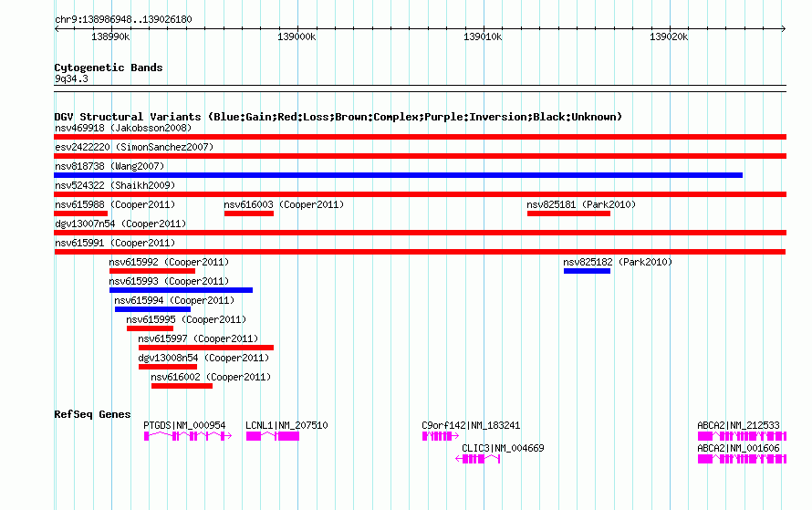Screen dimensions: 812x510
Task: Select the dgv13007n54 (Cooper2011) variant bar
Action: pyautogui.click(x=420, y=233)
